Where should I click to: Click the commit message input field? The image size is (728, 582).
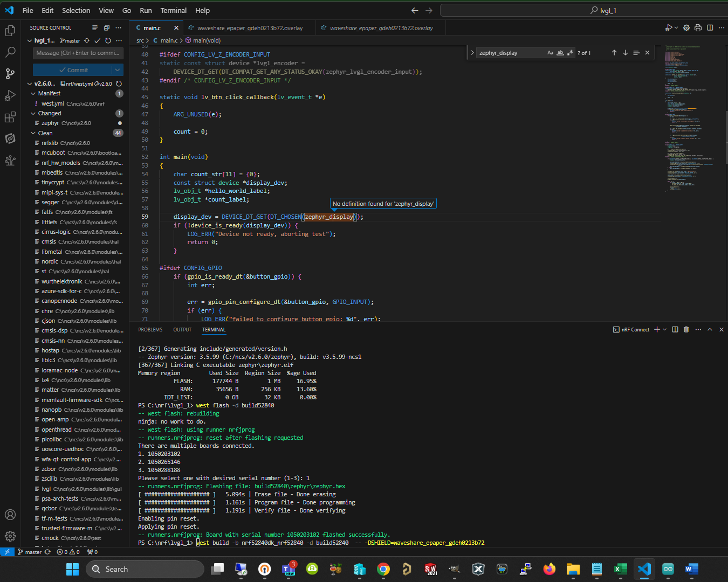78,53
